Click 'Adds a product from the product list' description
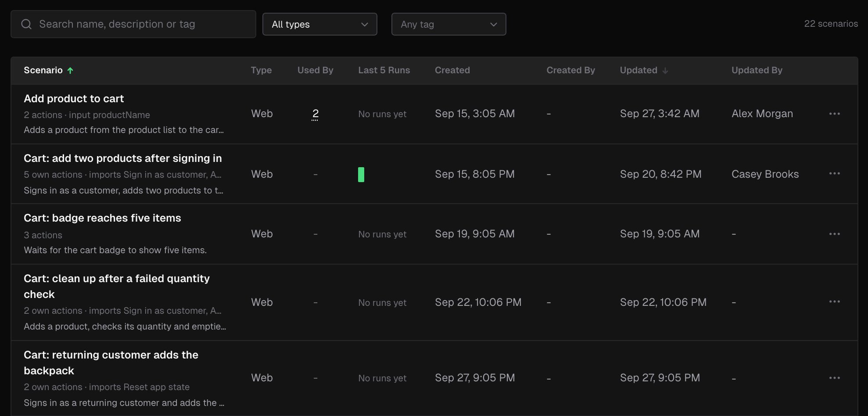The width and height of the screenshot is (868, 416). pyautogui.click(x=124, y=130)
